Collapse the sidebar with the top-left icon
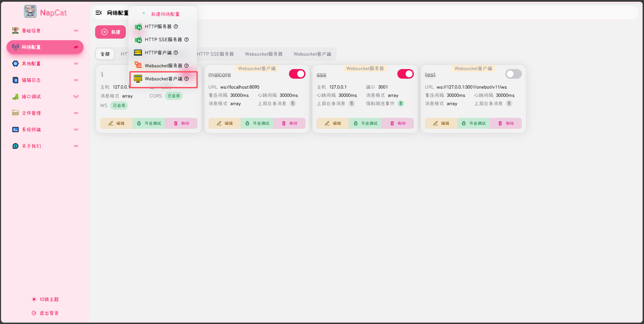 [99, 12]
